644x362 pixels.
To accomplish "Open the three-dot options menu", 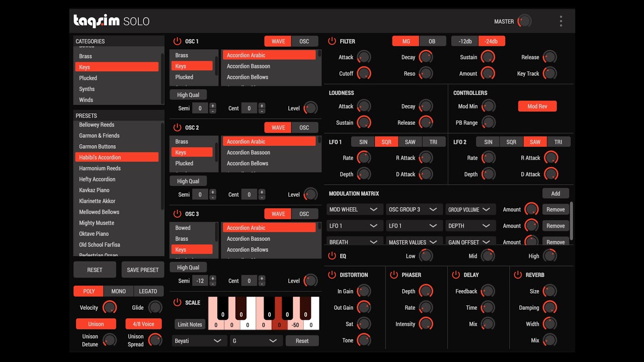I will pos(560,21).
